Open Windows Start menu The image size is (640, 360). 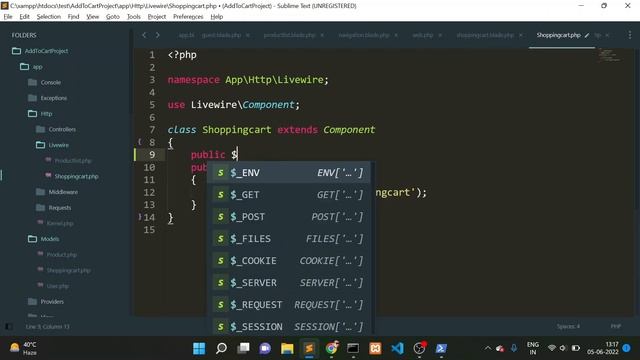pos(199,348)
